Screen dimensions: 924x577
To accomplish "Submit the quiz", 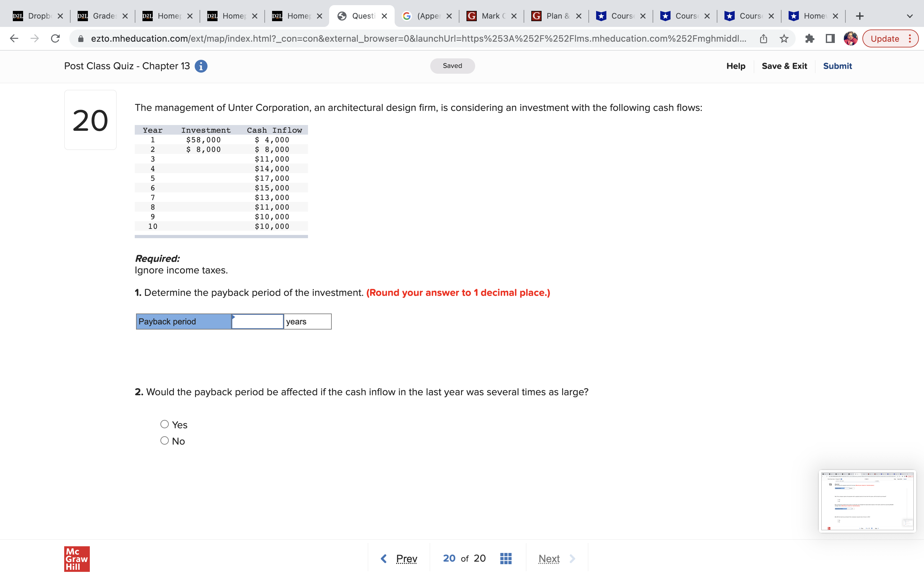I will tap(837, 66).
